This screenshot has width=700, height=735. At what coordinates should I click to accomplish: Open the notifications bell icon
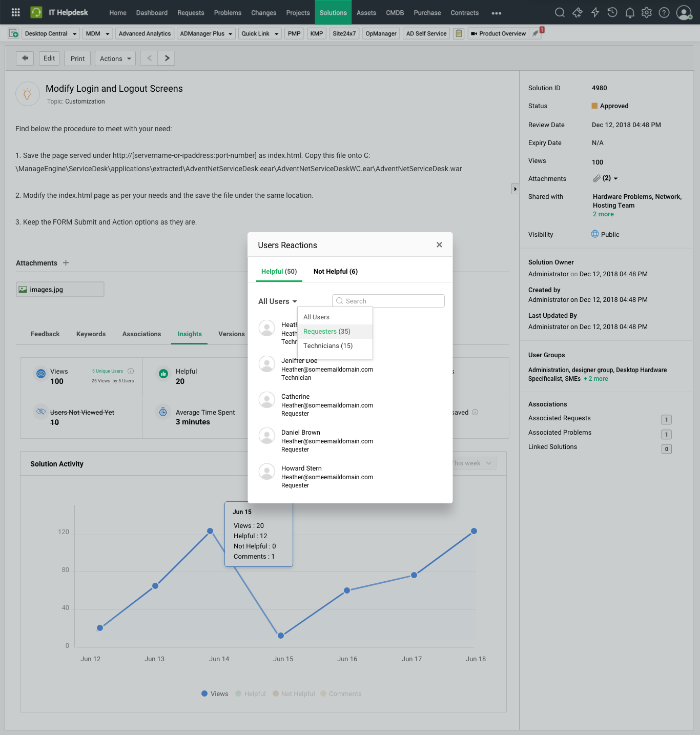(630, 12)
